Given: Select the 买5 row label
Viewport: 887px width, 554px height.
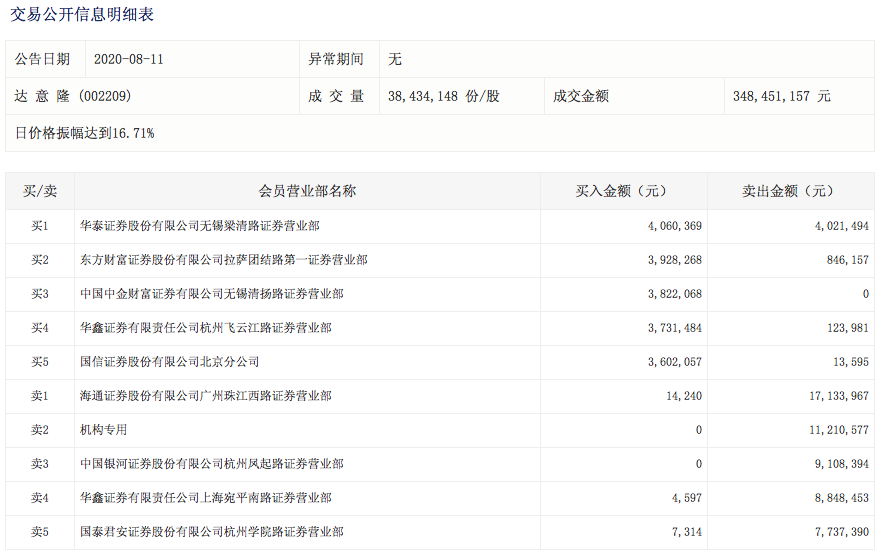Looking at the screenshot, I should coord(40,362).
